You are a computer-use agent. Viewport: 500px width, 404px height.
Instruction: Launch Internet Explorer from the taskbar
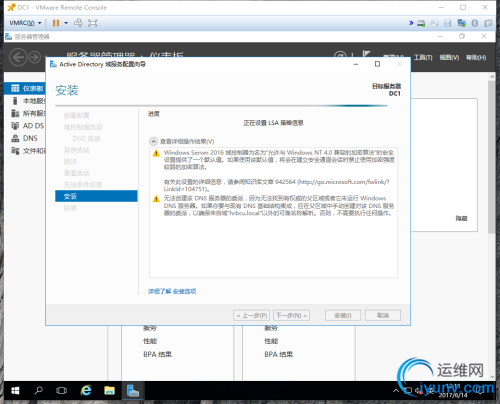tap(86, 390)
